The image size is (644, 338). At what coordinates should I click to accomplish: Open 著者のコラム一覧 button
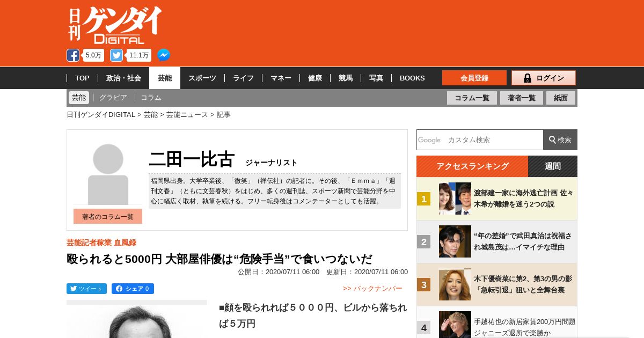coord(108,216)
